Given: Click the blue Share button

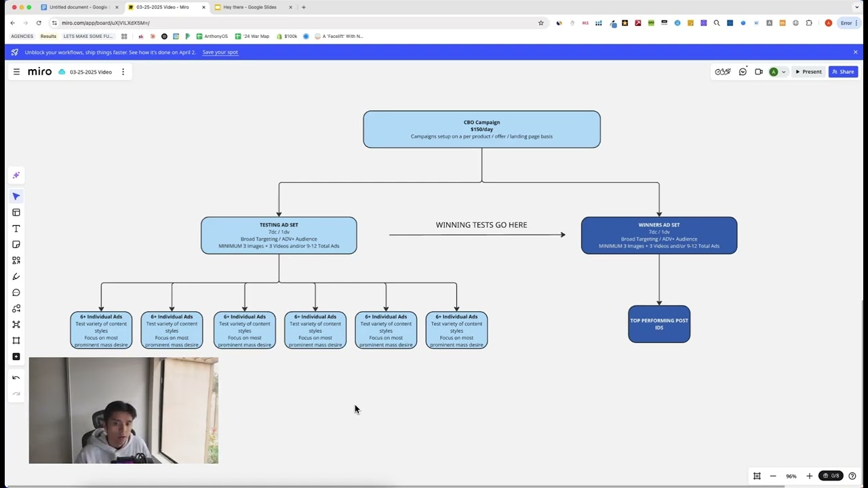Looking at the screenshot, I should pos(843,72).
